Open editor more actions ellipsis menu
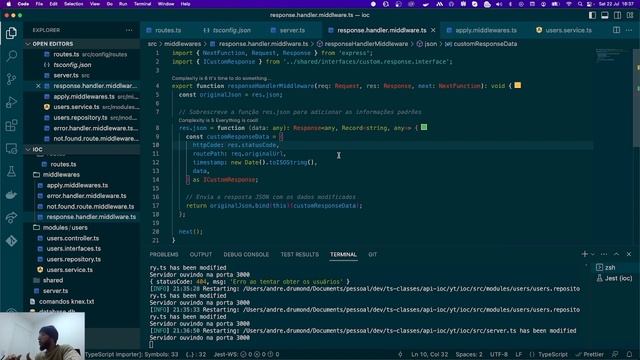Viewport: 640px width, 360px height. 629,30
